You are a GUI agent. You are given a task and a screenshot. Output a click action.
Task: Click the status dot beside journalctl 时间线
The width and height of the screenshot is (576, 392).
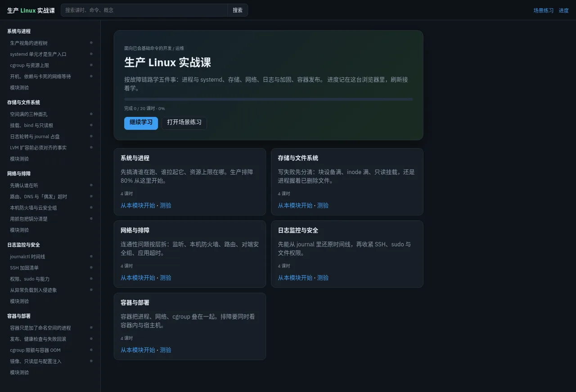(x=91, y=256)
